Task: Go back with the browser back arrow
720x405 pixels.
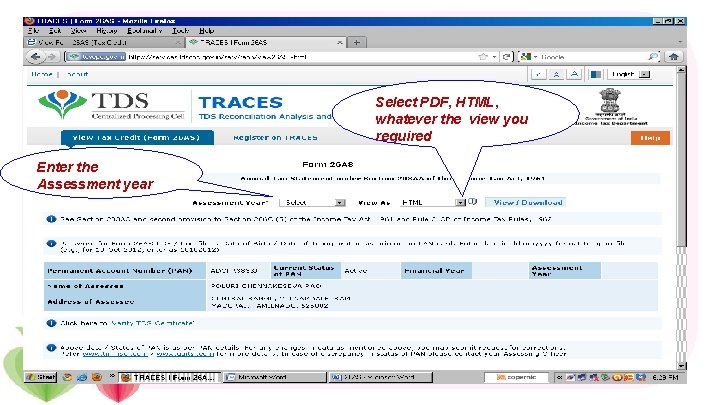Action: (35, 56)
